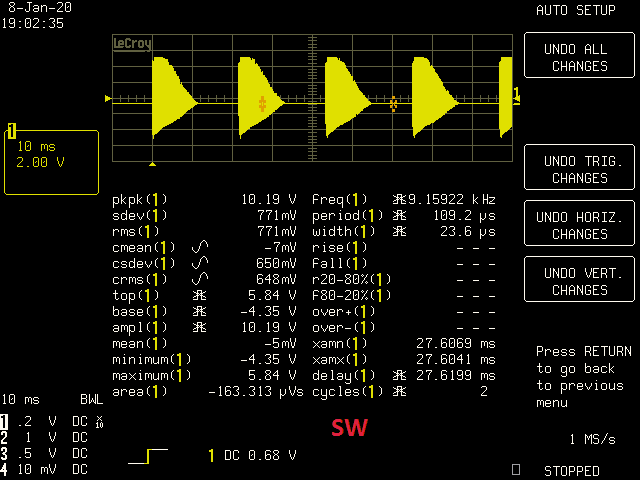Click the freq(1) value 9.15922 kHz
Viewport: 640px width, 480px height.
pos(452,199)
